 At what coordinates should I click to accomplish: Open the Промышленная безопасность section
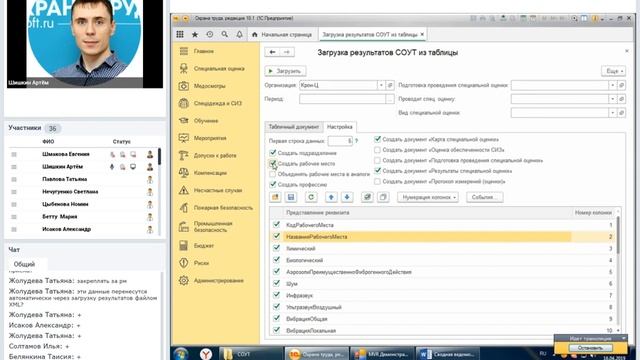click(x=213, y=227)
